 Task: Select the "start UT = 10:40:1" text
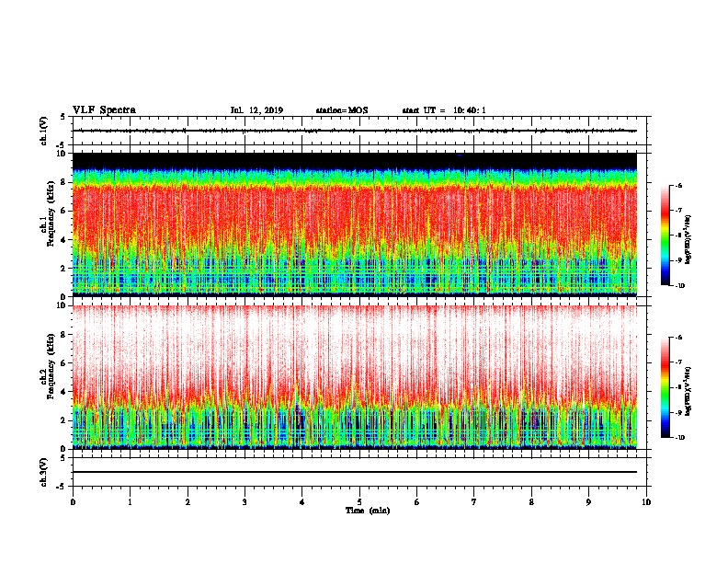pyautogui.click(x=444, y=110)
